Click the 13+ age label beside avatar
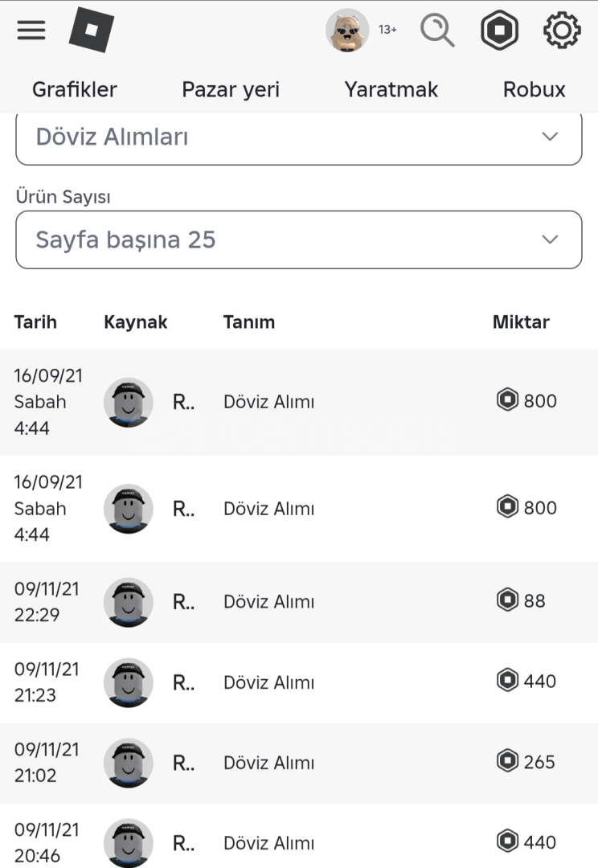Viewport: 598px width, 868px height. [387, 30]
